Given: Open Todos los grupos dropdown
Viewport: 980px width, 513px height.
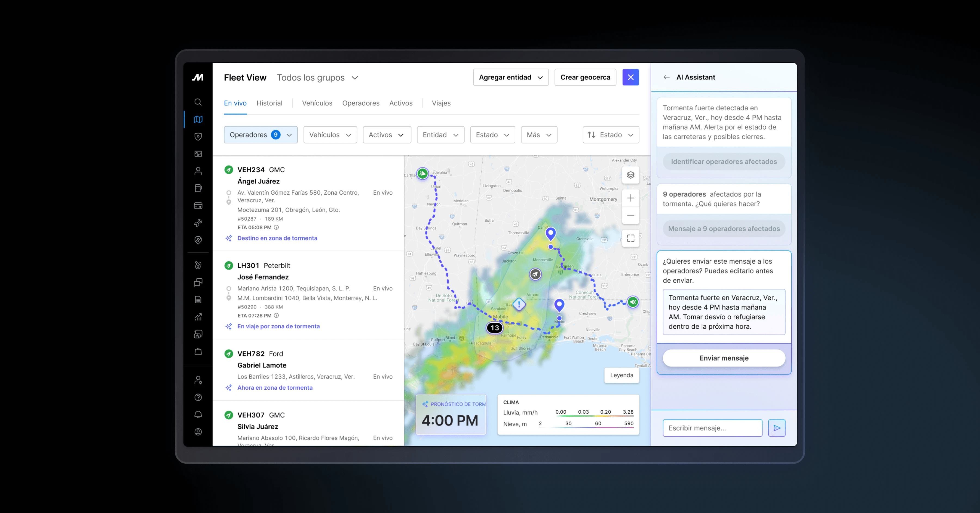Looking at the screenshot, I should [x=317, y=78].
